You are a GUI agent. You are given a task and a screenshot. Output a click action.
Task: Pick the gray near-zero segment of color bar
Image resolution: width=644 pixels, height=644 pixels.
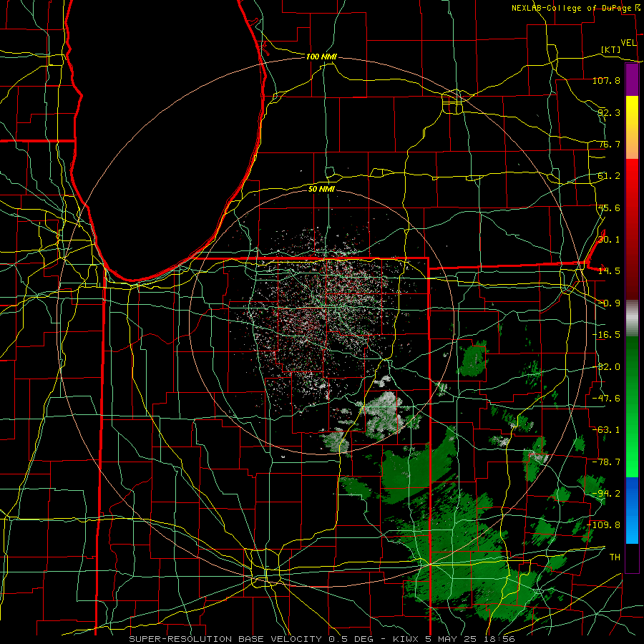[632, 318]
